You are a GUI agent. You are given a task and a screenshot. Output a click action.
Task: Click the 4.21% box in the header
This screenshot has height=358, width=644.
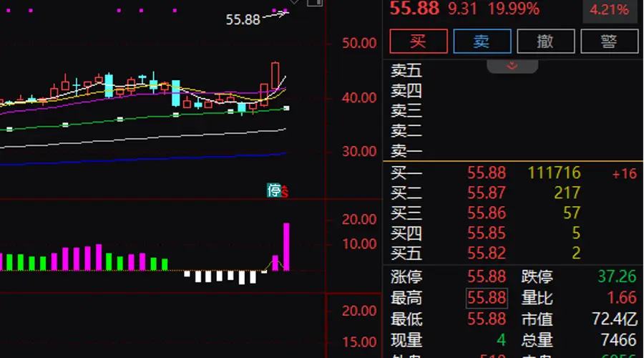click(609, 10)
